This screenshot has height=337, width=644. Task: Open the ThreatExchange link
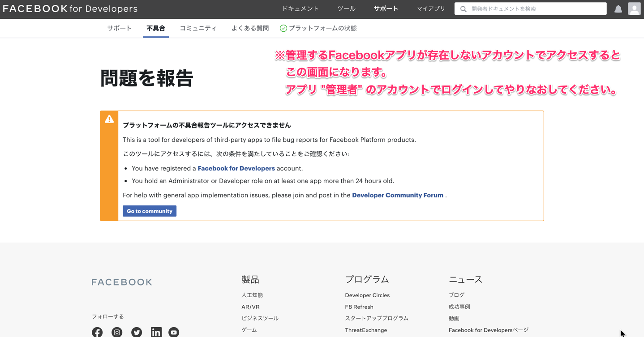point(366,330)
